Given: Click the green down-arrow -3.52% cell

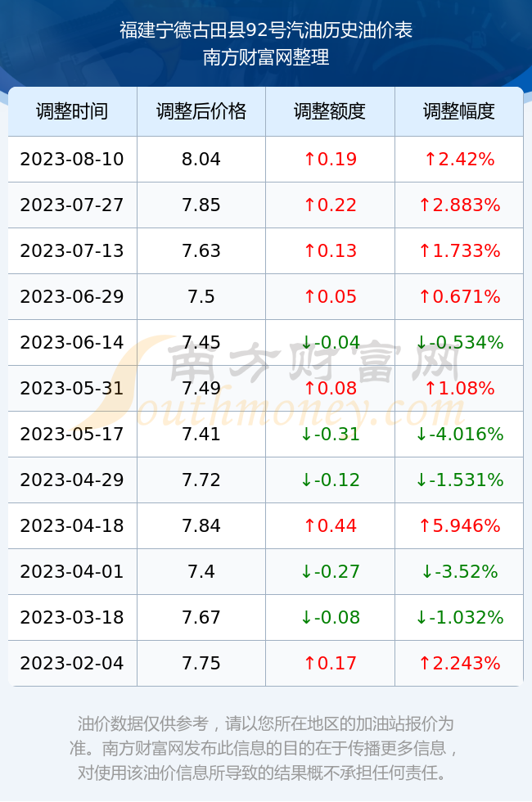Looking at the screenshot, I should pyautogui.click(x=459, y=572).
